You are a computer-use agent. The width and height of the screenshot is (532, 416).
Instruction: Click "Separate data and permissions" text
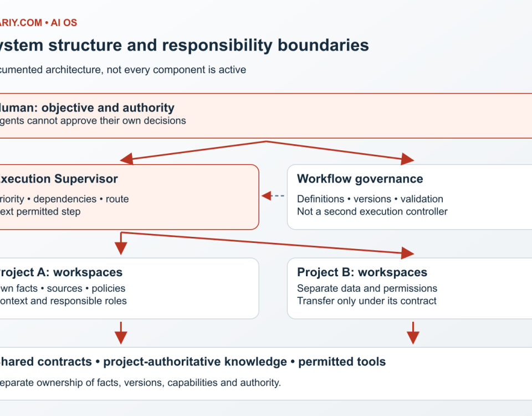click(367, 288)
